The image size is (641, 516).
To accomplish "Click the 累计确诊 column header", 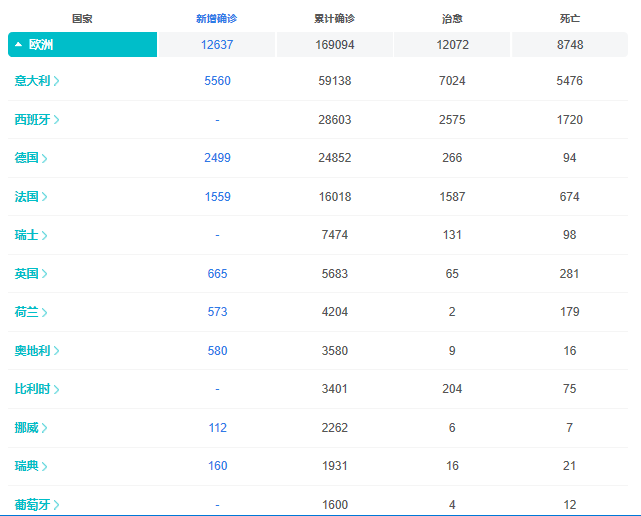I will click(334, 18).
